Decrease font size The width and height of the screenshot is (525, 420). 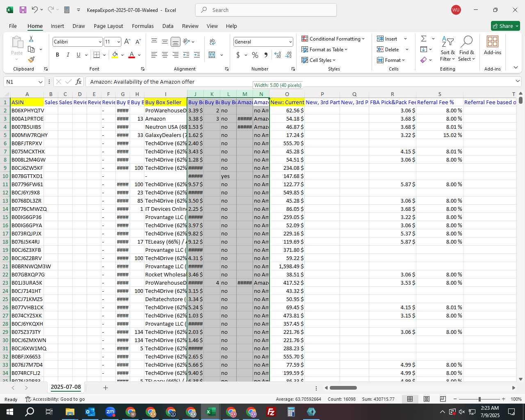pos(138,42)
